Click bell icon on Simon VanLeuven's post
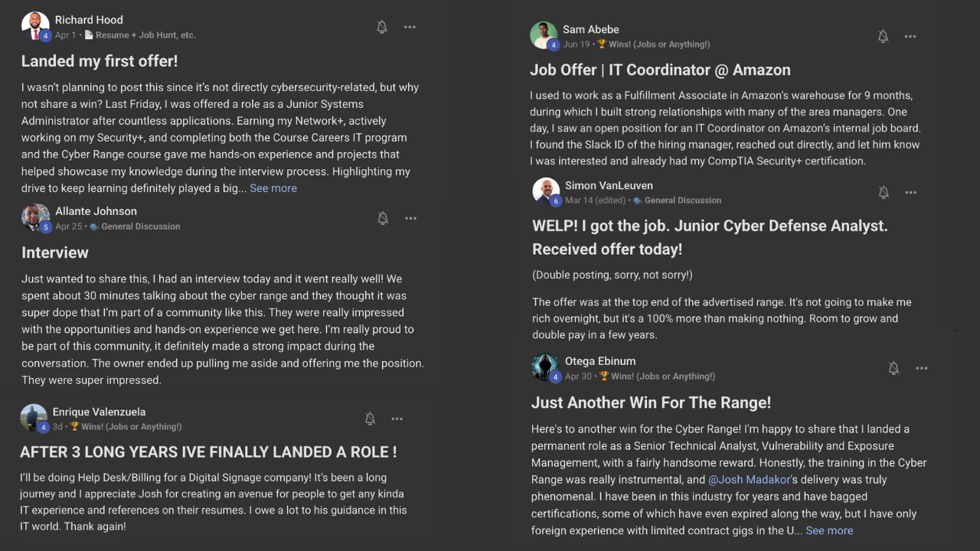Screen dimensions: 980x551 [x=884, y=193]
